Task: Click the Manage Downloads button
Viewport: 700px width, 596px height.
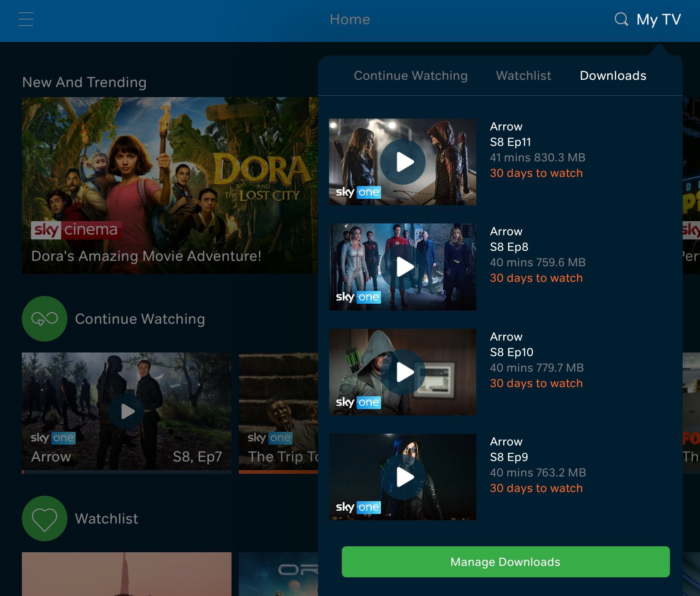Action: [x=505, y=562]
